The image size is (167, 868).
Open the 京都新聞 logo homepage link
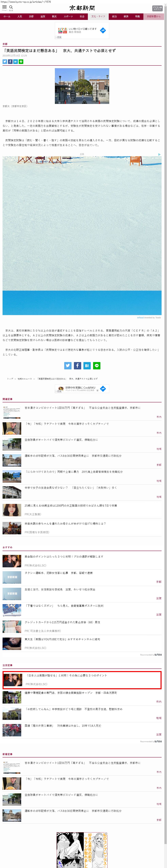[x=82, y=8]
